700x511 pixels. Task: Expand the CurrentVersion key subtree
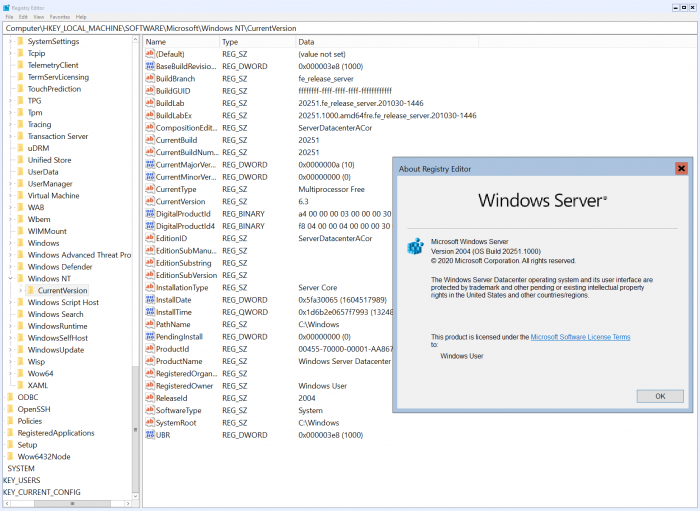point(22,290)
